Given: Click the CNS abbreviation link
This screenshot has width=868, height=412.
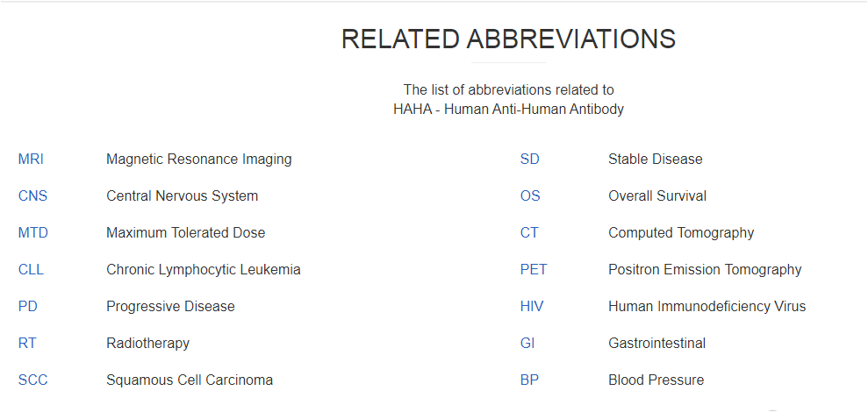Looking at the screenshot, I should pos(32,195).
